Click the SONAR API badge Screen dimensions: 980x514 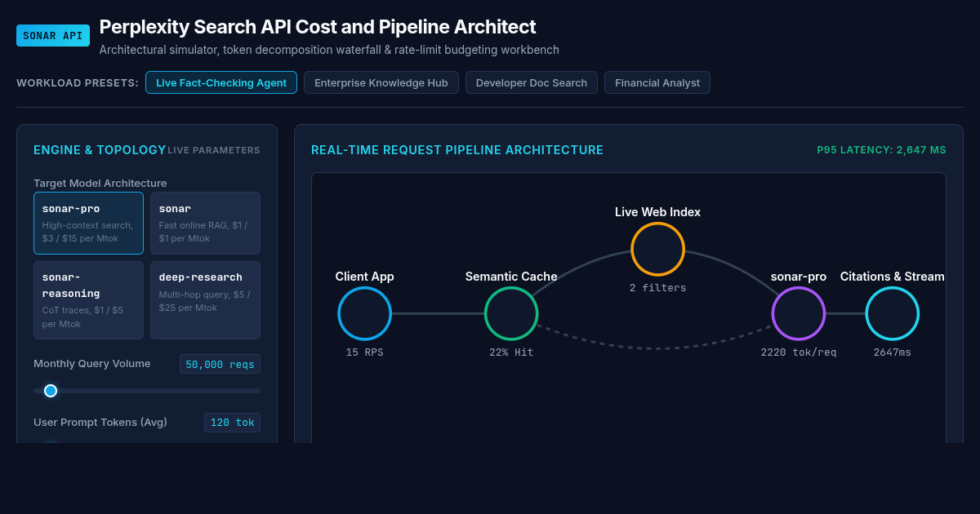(53, 36)
